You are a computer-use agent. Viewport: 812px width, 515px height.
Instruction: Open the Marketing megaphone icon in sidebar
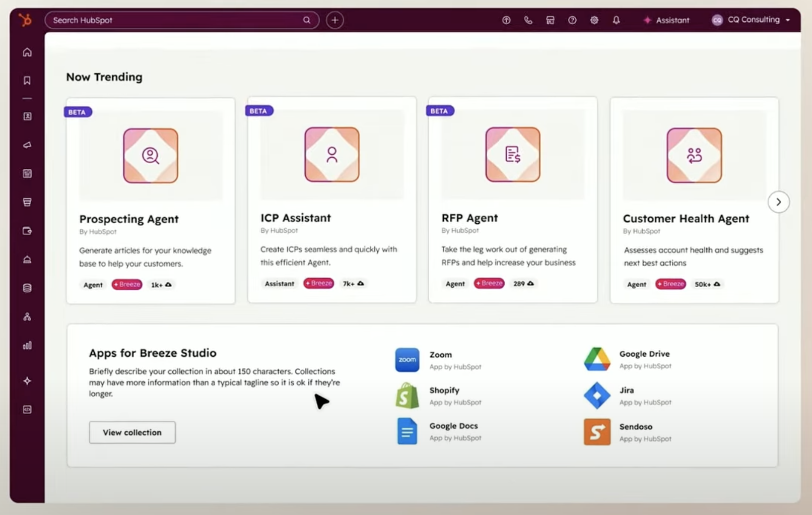coord(27,145)
